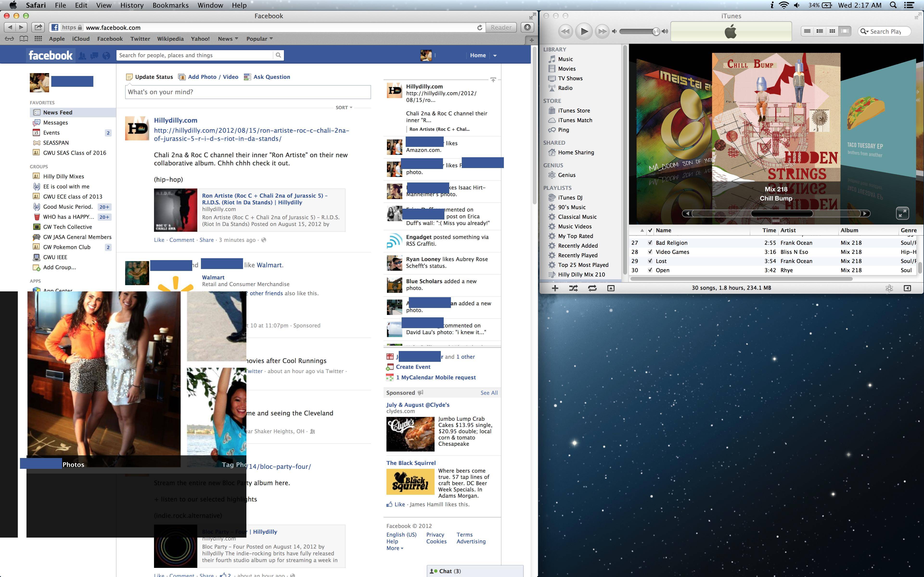Screen dimensions: 924x577
Task: Open the History menu
Action: click(x=132, y=5)
